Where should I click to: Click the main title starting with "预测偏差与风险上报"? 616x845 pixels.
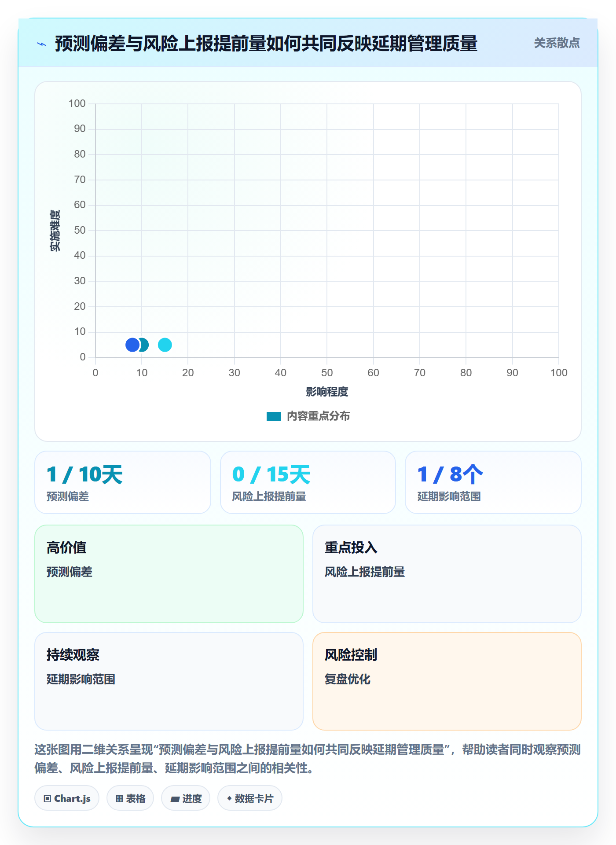coord(266,44)
